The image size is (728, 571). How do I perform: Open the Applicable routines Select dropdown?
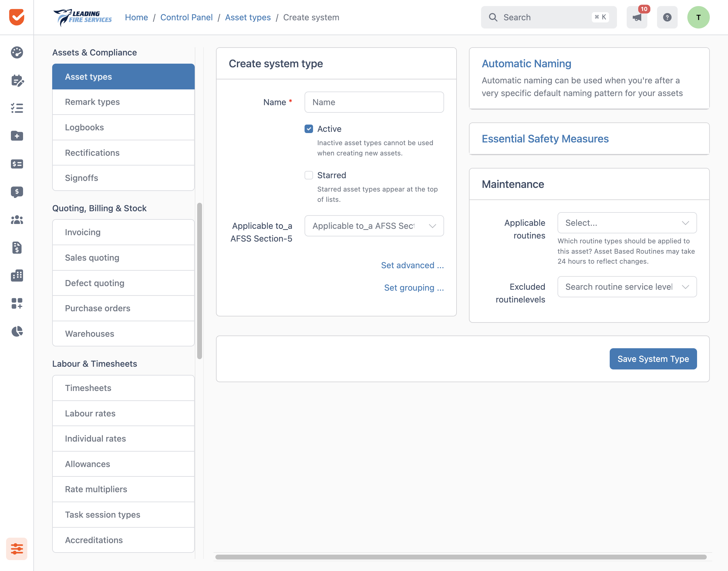627,223
